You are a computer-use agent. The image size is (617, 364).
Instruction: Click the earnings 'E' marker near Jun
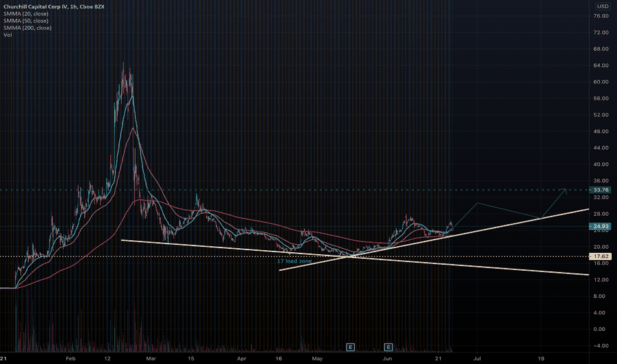click(389, 347)
